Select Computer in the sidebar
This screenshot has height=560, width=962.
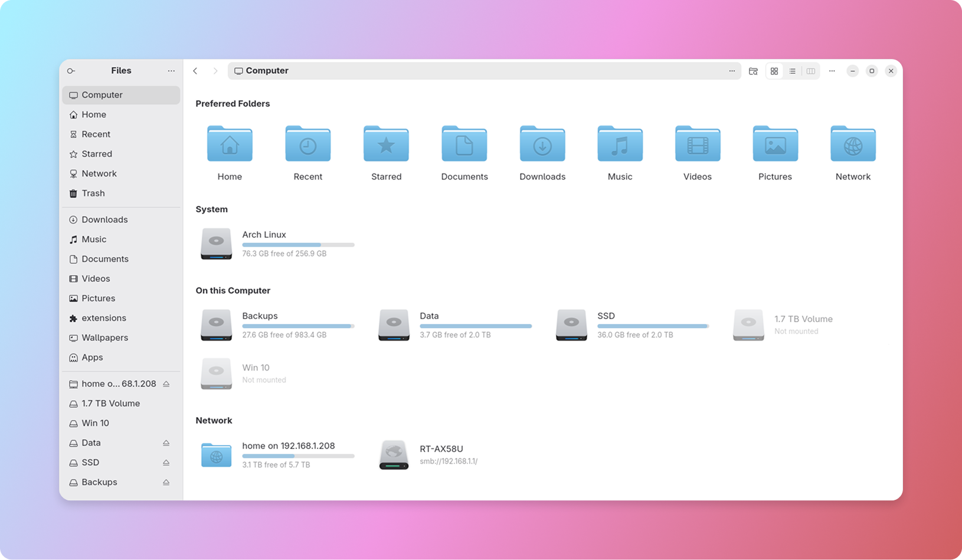tap(121, 95)
